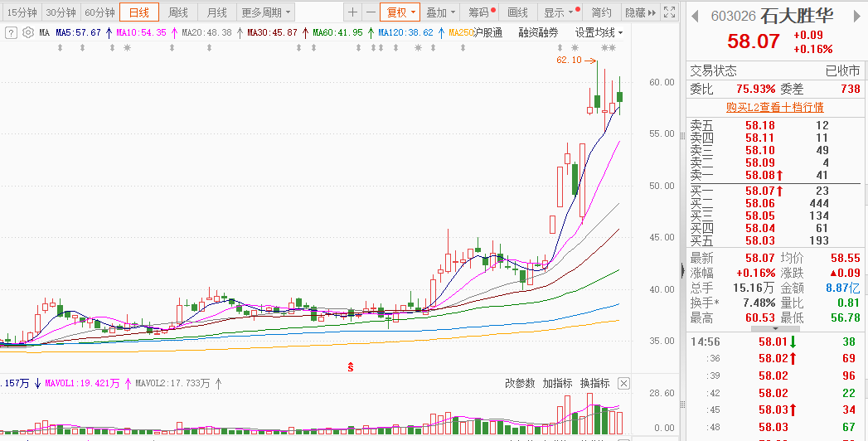Go to previous stock arrow
This screenshot has height=441, width=868.
[x=696, y=16]
